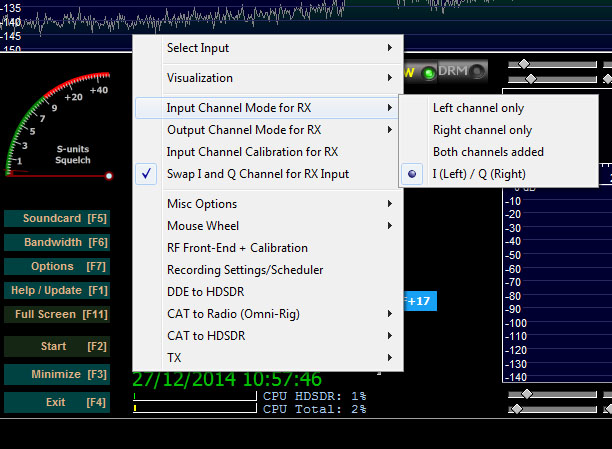Viewport: 612px width, 449px height.
Task: Click the squelch handle on S-meter
Action: [109, 176]
